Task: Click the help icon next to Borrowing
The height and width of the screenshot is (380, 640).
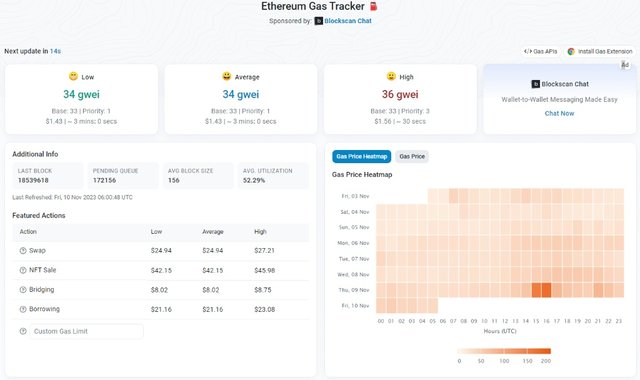Action: [23, 309]
